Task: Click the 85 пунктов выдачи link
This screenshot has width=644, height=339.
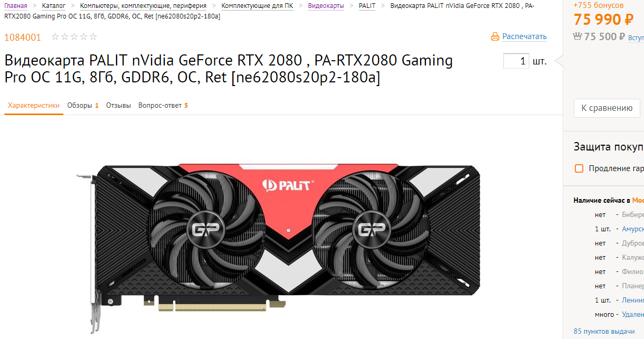Action: pyautogui.click(x=604, y=331)
